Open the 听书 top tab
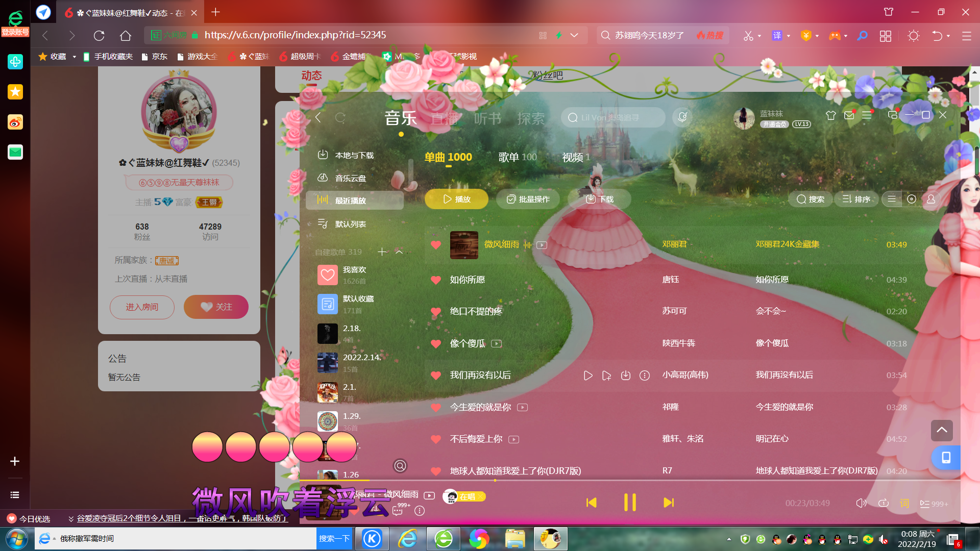 [x=487, y=118]
